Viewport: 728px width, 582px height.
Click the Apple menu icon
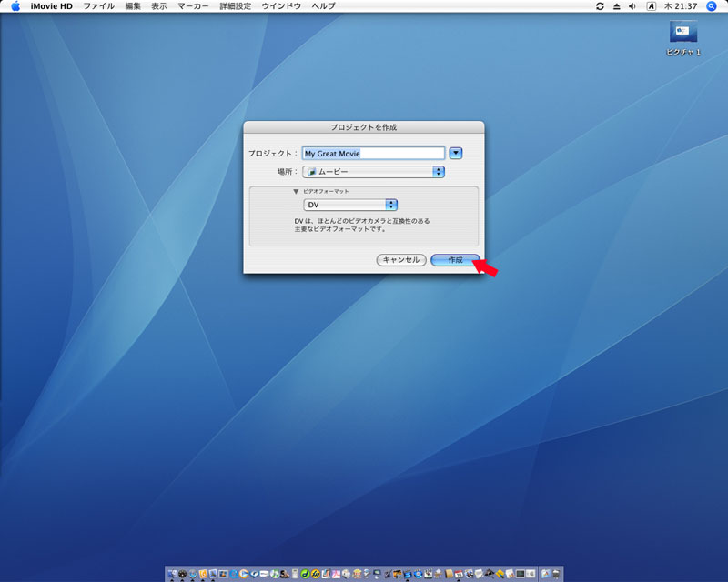tap(15, 6)
